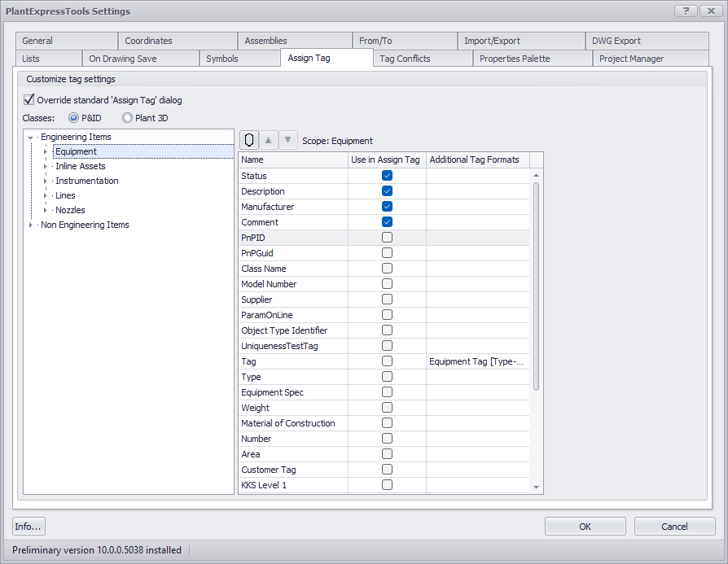Enable Use in Assign Tag for Supplier
728x564 pixels.
(387, 299)
